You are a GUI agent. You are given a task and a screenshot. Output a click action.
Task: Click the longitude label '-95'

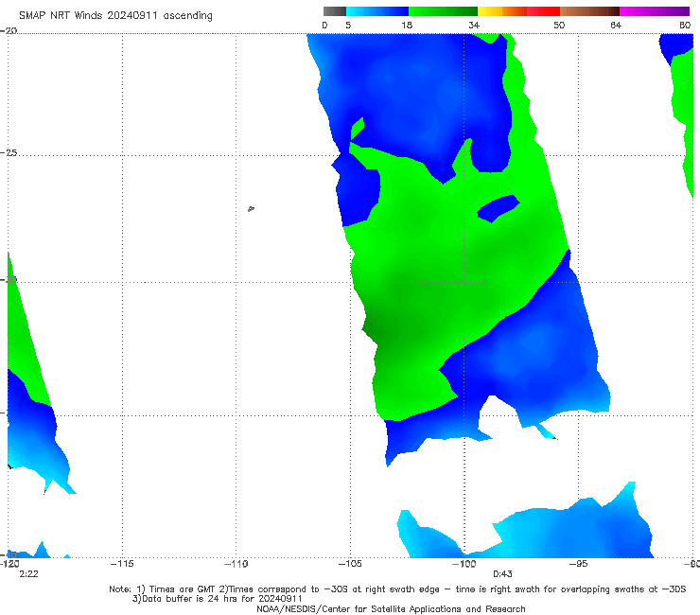pos(578,564)
